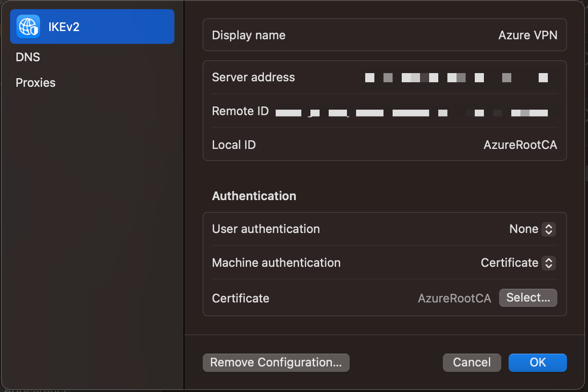Click the Certificate row label
Image resolution: width=588 pixels, height=392 pixels.
(x=241, y=298)
